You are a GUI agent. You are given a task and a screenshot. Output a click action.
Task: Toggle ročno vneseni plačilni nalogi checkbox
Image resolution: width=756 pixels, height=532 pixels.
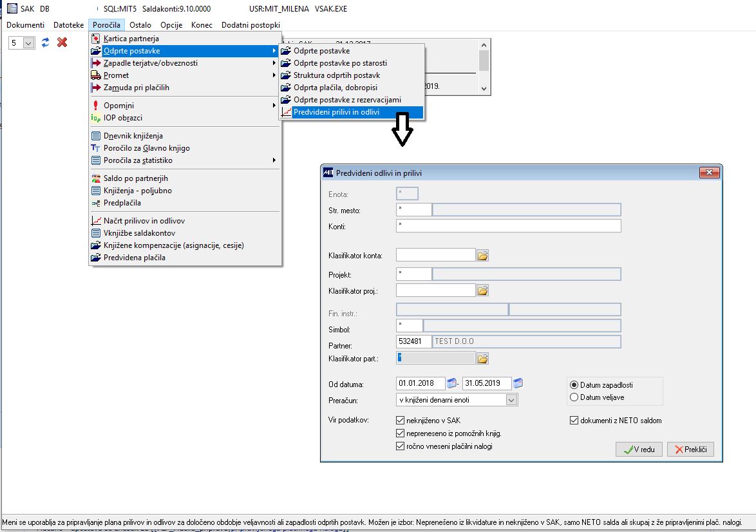click(400, 446)
